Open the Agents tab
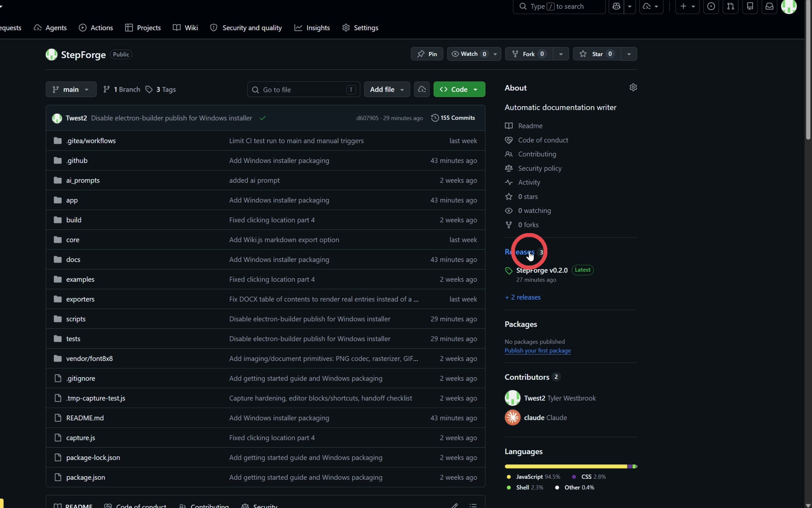Screen dimensions: 812x508 (50, 28)
